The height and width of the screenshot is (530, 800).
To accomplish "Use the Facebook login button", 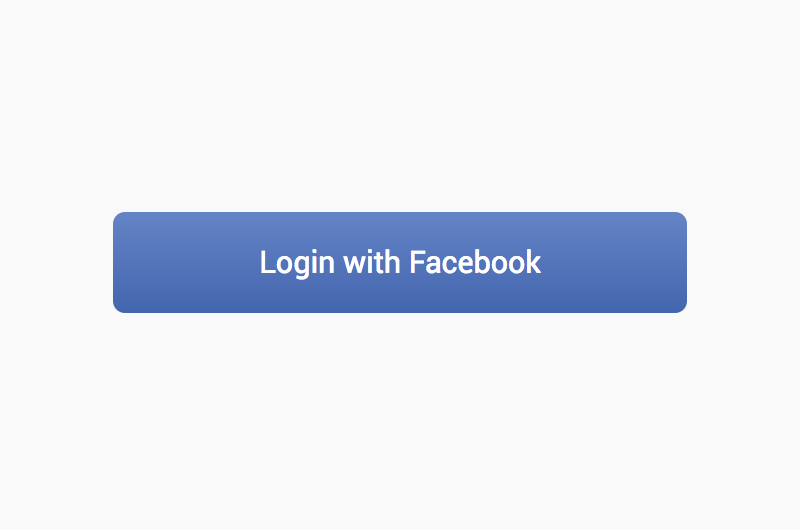I will (x=400, y=262).
